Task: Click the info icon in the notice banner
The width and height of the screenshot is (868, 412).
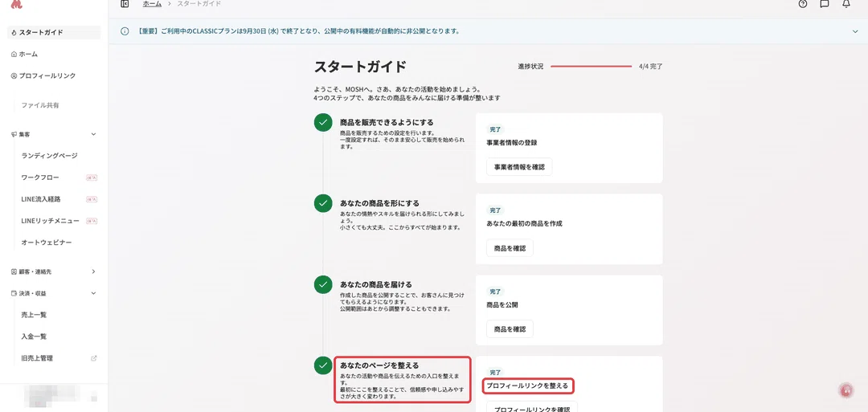Action: pos(125,31)
